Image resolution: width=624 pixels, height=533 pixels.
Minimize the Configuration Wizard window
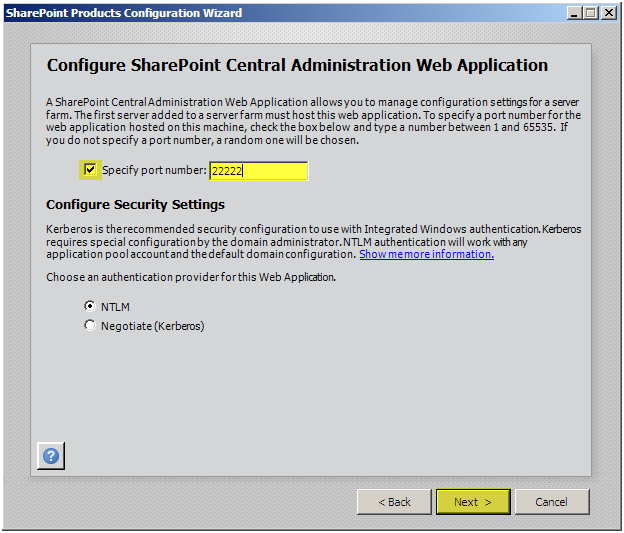click(x=574, y=13)
